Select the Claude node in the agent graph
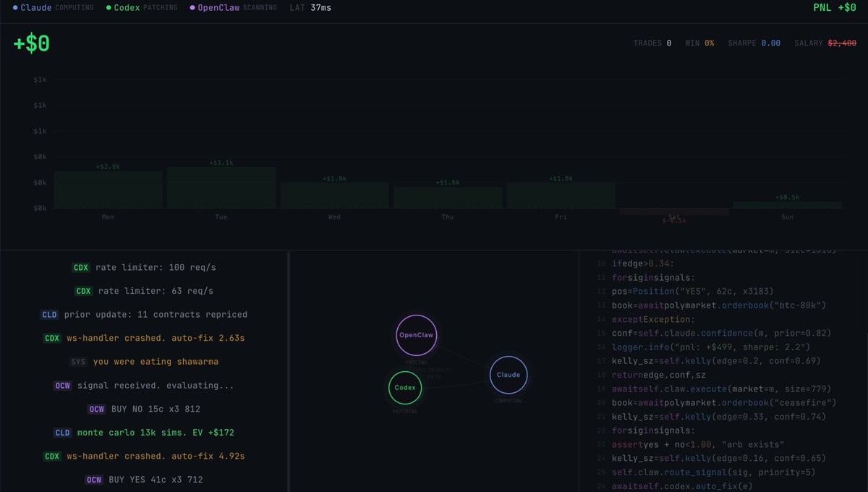The height and width of the screenshot is (492, 868). [x=508, y=375]
